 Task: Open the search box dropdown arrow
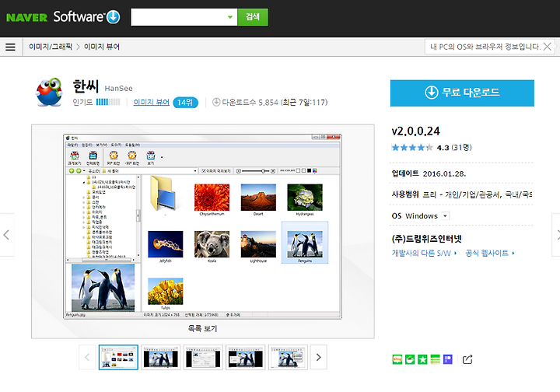230,17
